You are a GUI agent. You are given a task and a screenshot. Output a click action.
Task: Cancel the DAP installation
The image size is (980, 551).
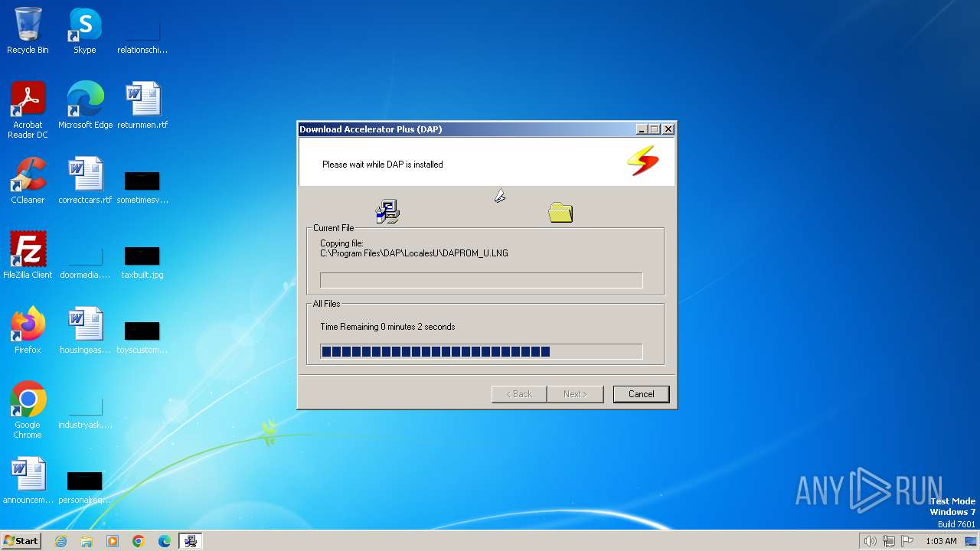tap(641, 394)
